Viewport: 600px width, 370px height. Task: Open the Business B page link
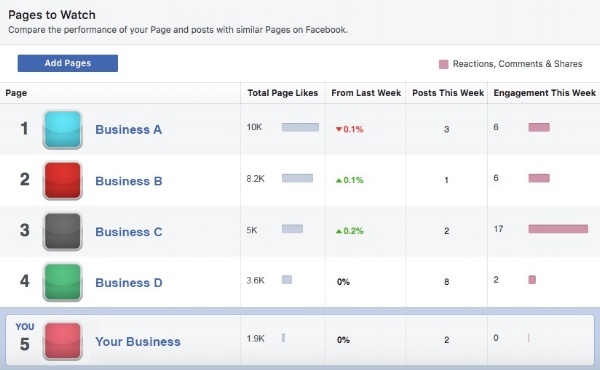coord(129,181)
